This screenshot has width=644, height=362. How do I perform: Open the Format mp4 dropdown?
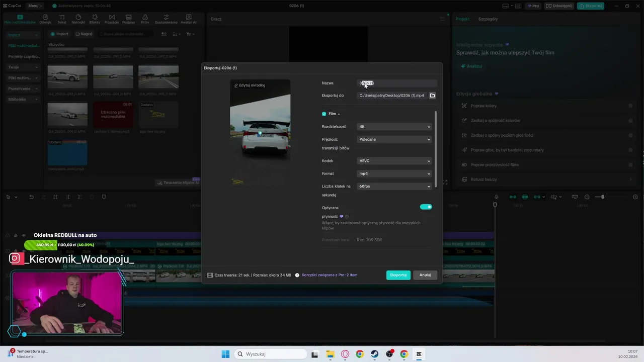(394, 173)
